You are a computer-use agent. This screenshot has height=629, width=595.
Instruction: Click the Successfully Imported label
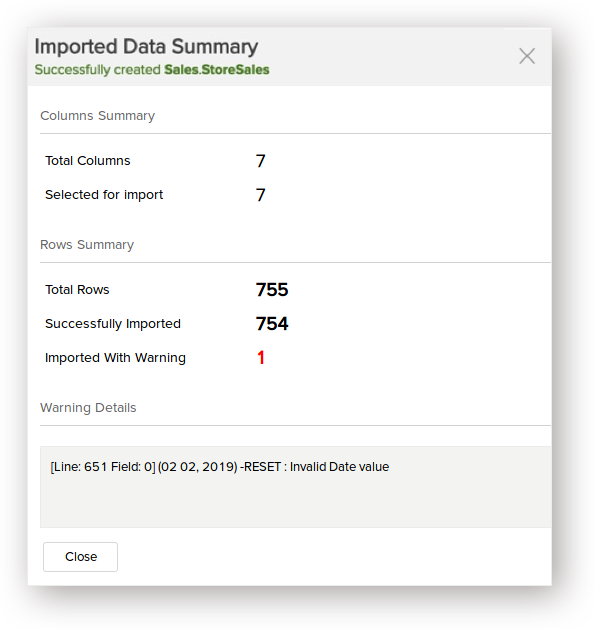(x=113, y=324)
